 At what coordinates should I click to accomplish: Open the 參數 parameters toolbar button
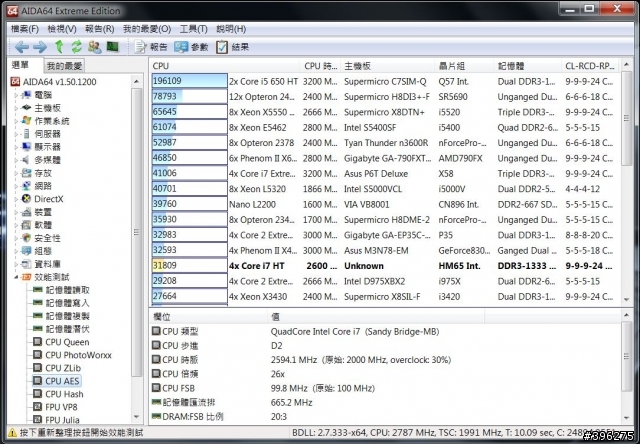(191, 47)
